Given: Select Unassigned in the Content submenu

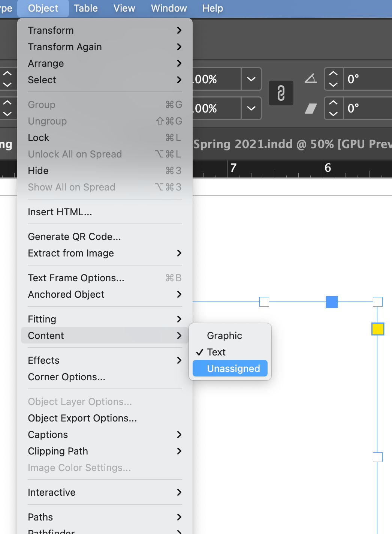Looking at the screenshot, I should 230,368.
